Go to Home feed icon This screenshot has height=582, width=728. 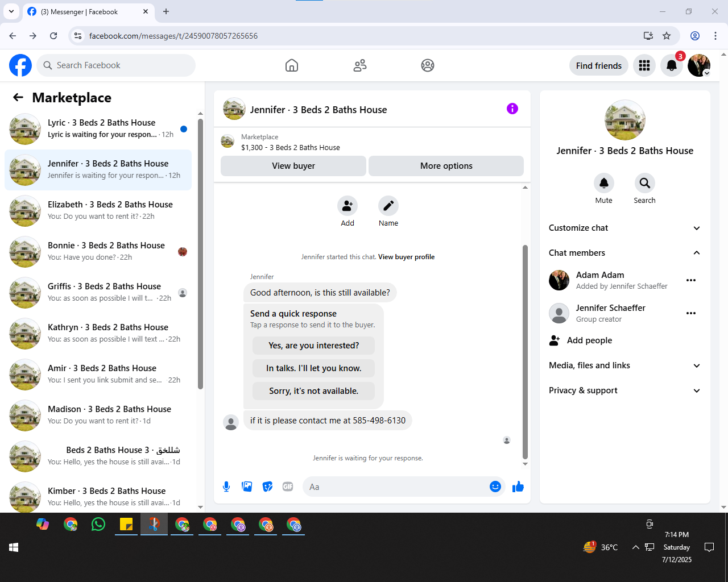pos(292,65)
